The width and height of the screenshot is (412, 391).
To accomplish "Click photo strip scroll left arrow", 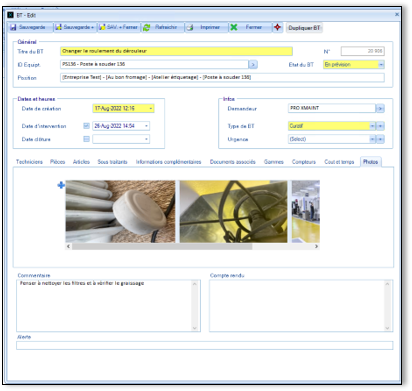I will pos(68,246).
